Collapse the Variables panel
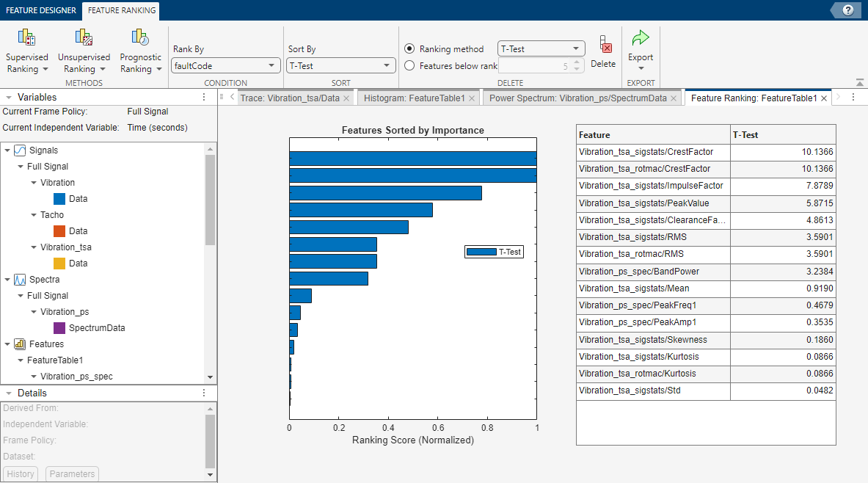 pyautogui.click(x=9, y=97)
